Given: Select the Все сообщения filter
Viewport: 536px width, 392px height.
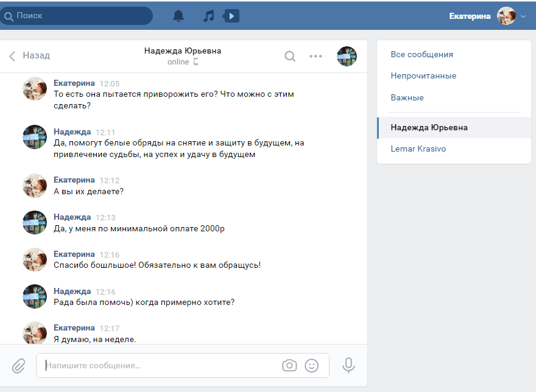Looking at the screenshot, I should [x=422, y=55].
